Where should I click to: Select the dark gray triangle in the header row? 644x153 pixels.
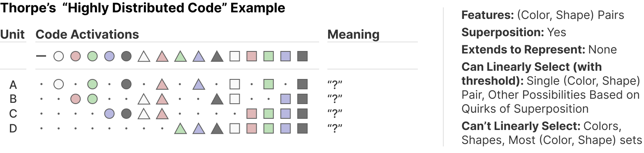(x=217, y=56)
